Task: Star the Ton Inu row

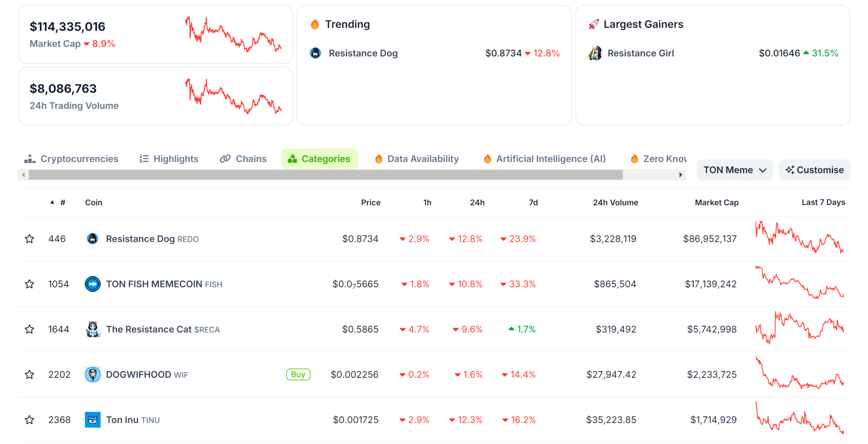Action: click(30, 419)
